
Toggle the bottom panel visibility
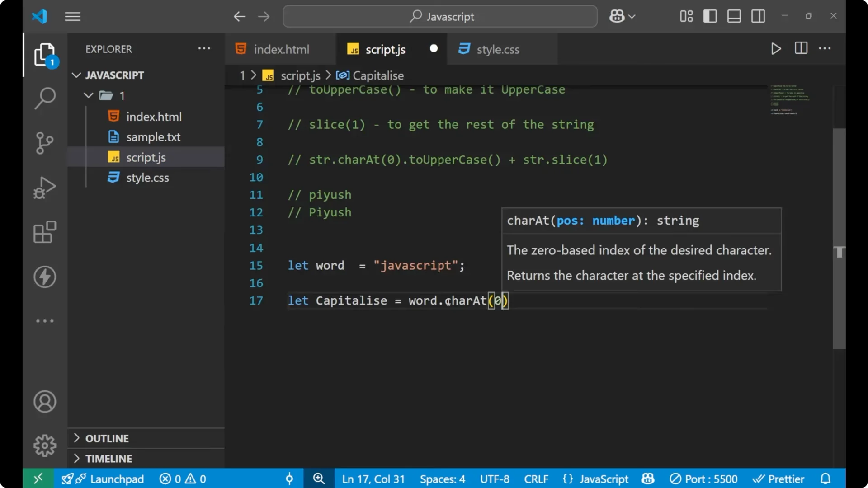click(x=734, y=16)
